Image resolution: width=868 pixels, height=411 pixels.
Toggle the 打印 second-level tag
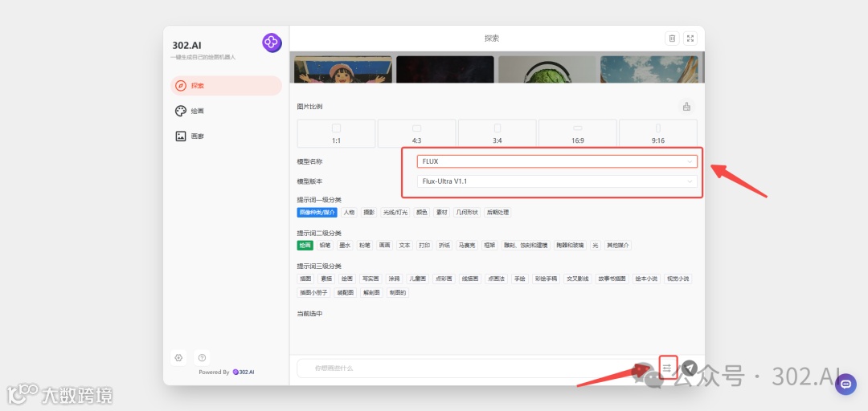[424, 245]
